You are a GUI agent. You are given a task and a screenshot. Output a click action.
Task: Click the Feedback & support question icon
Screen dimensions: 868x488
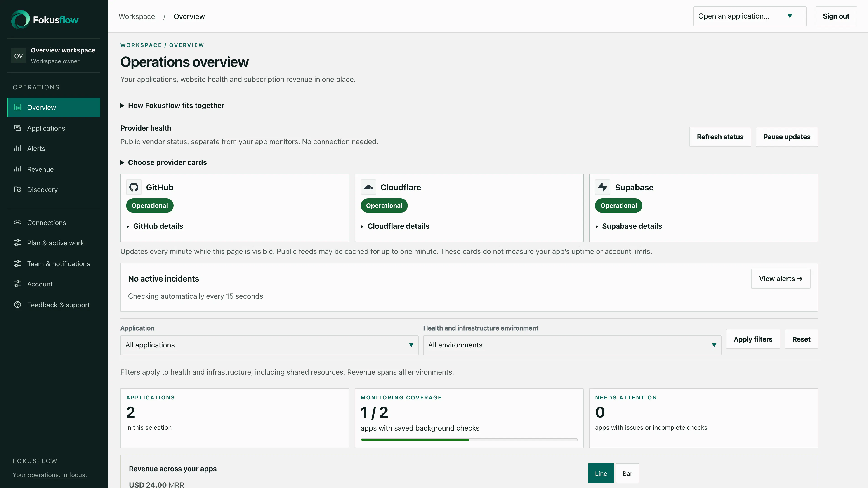click(x=18, y=305)
